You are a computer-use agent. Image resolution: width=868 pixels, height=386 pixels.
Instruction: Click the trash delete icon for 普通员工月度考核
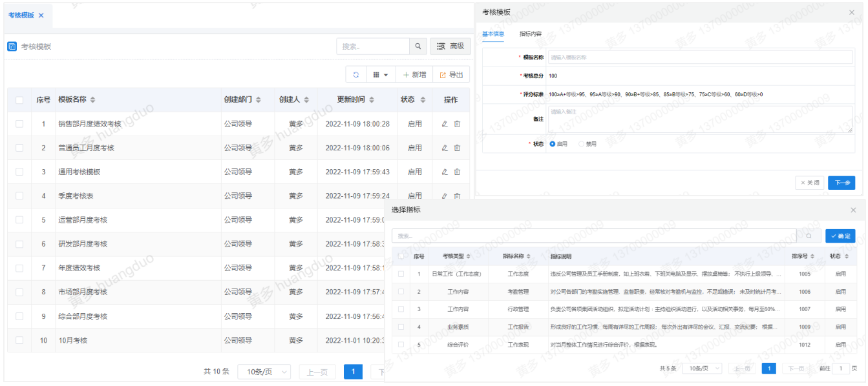[x=457, y=148]
